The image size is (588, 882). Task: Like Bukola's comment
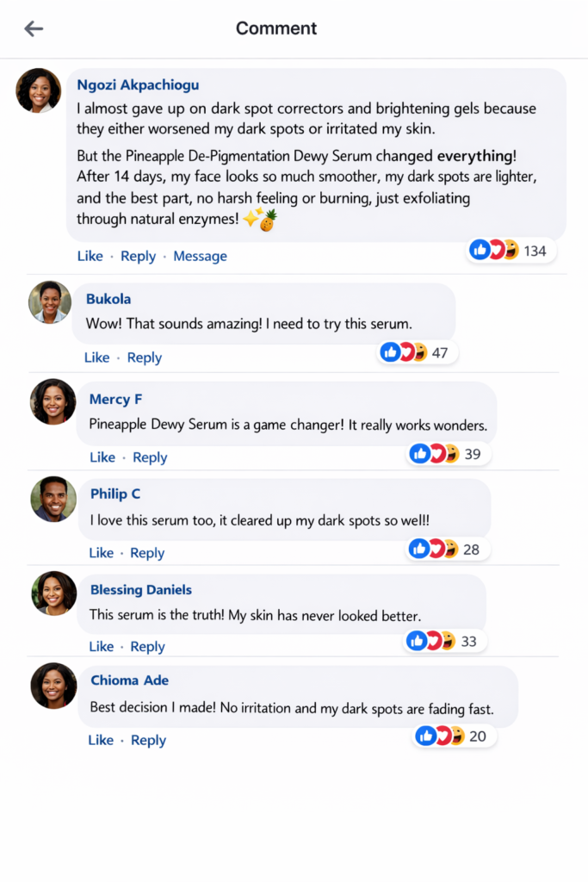point(96,357)
